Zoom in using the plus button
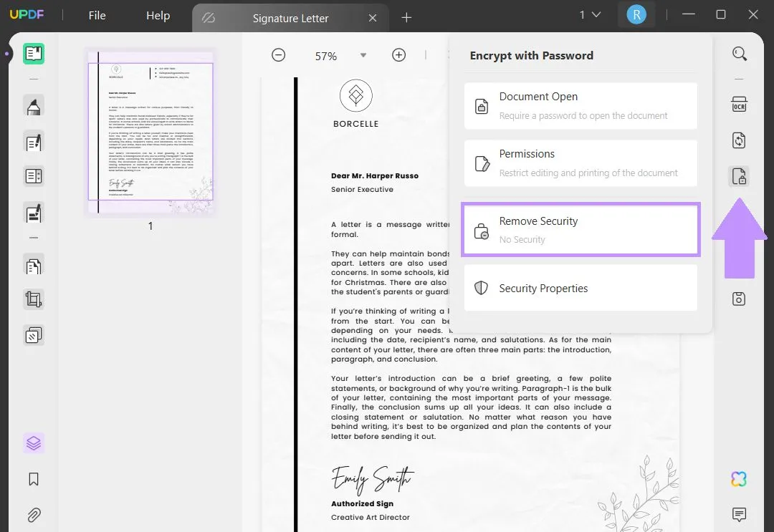 coord(399,54)
